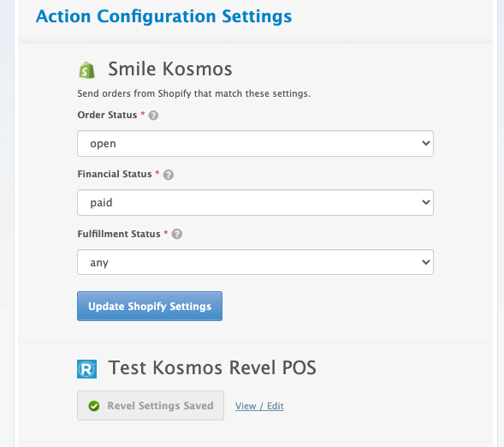
Task: Click the Revel Settings Saved status button
Action: [x=151, y=406]
